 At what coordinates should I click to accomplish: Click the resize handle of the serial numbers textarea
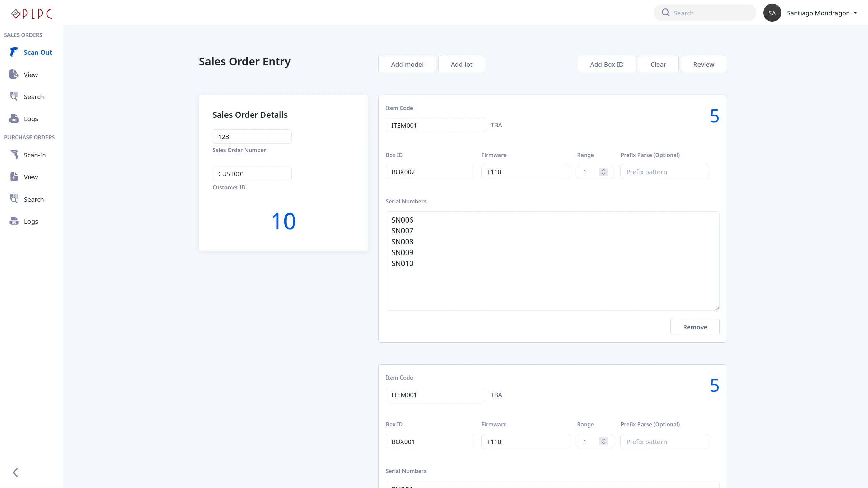(x=717, y=308)
